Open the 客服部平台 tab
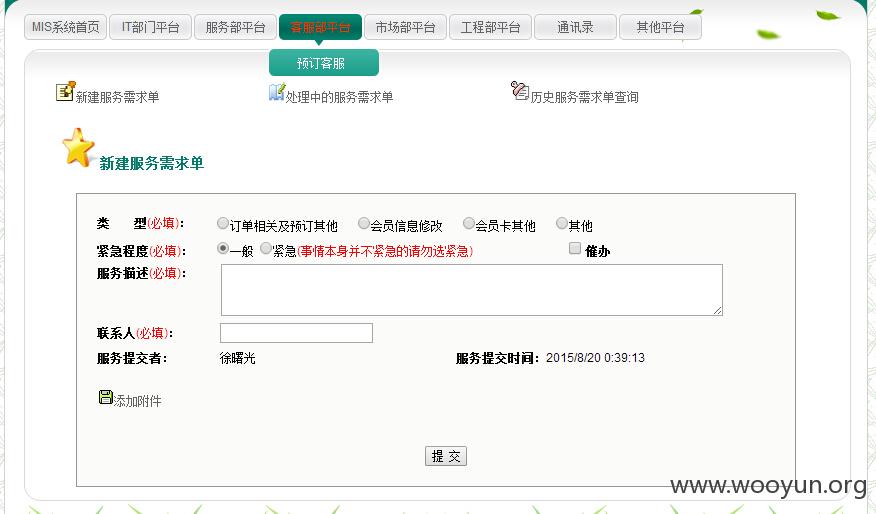The height and width of the screenshot is (514, 876). (x=320, y=27)
